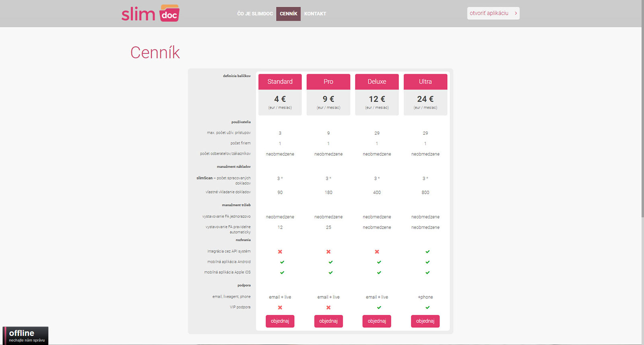Click the VIP podpora checkmark under Deluxe

coord(379,308)
